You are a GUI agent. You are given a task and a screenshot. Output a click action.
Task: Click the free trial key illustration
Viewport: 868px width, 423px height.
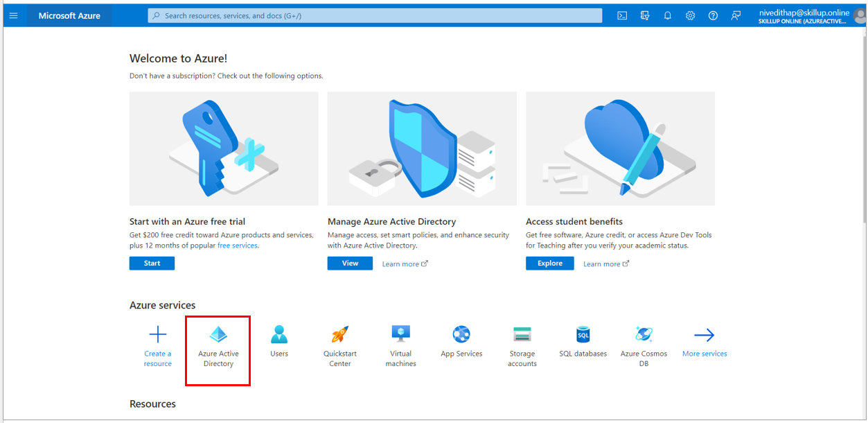tap(224, 148)
